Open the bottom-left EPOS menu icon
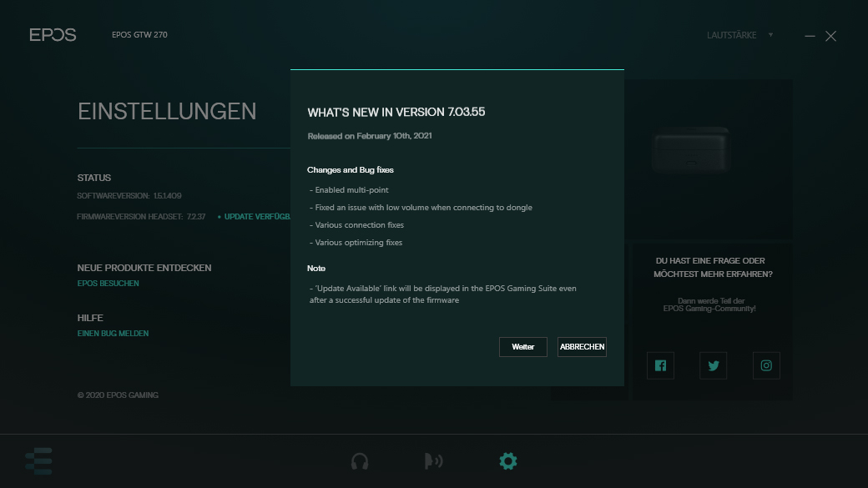The image size is (868, 488). [x=38, y=460]
